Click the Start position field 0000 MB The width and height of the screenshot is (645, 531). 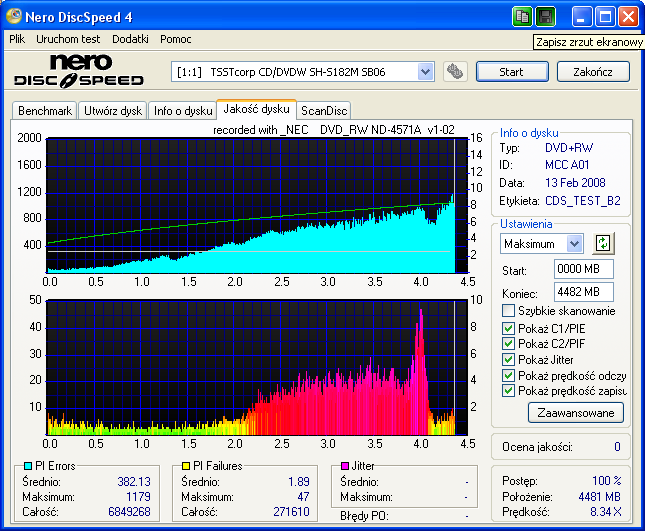tap(584, 269)
